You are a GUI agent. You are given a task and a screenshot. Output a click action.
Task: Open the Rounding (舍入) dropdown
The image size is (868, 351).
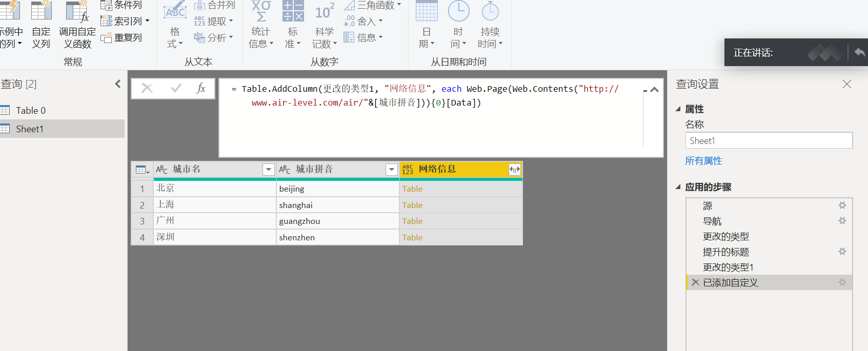363,21
